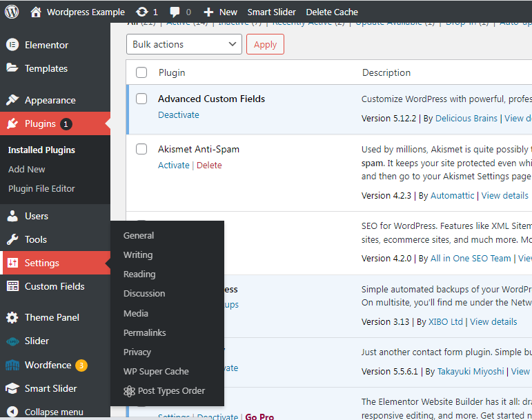Click the Tools wrench icon
This screenshot has width=532, height=420.
[12, 239]
